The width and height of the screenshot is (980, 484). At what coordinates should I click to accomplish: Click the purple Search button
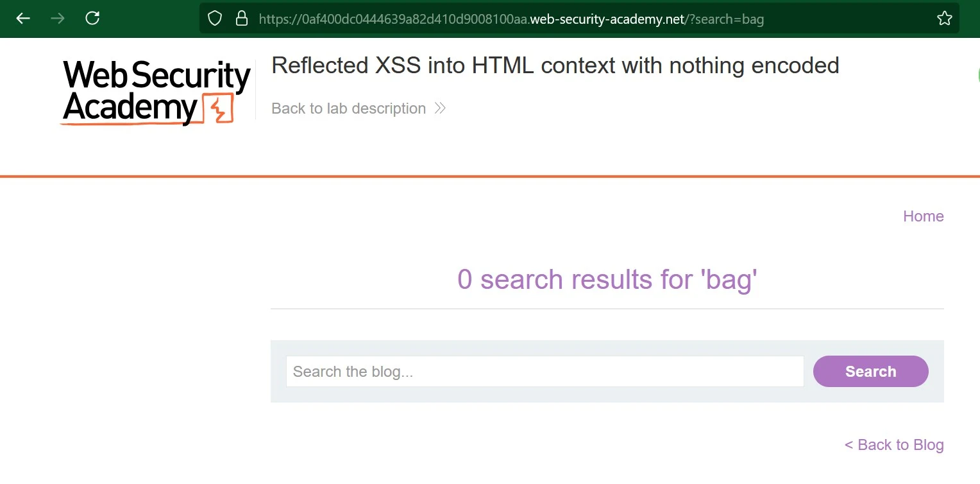click(870, 372)
